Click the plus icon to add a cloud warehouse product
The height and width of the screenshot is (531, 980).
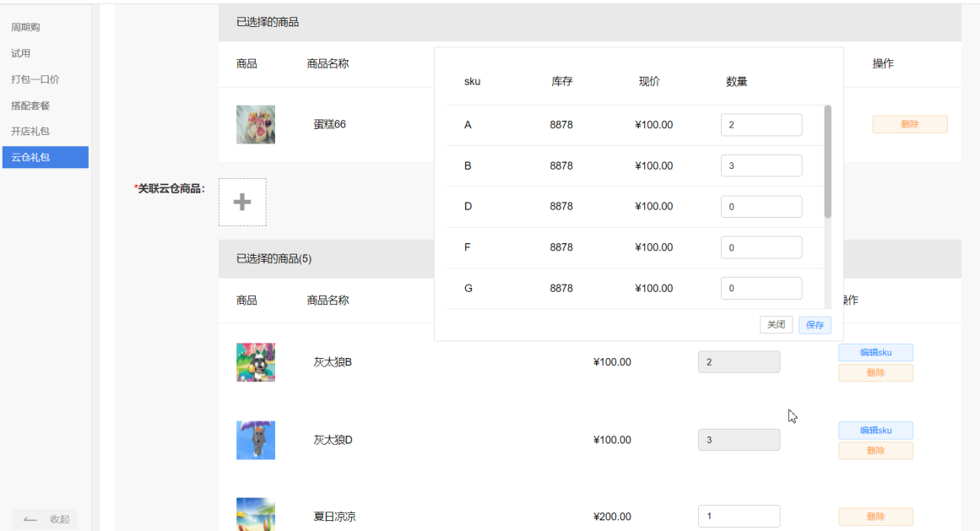pos(242,202)
